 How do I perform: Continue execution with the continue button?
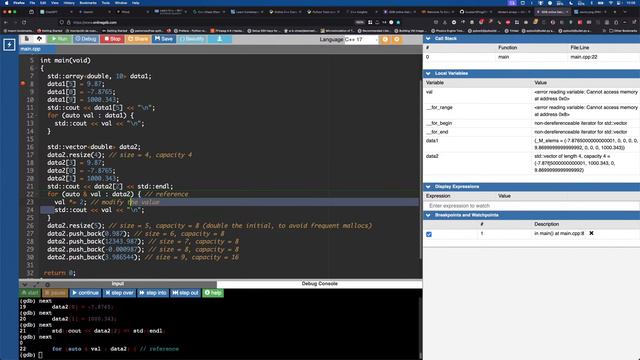point(85,293)
